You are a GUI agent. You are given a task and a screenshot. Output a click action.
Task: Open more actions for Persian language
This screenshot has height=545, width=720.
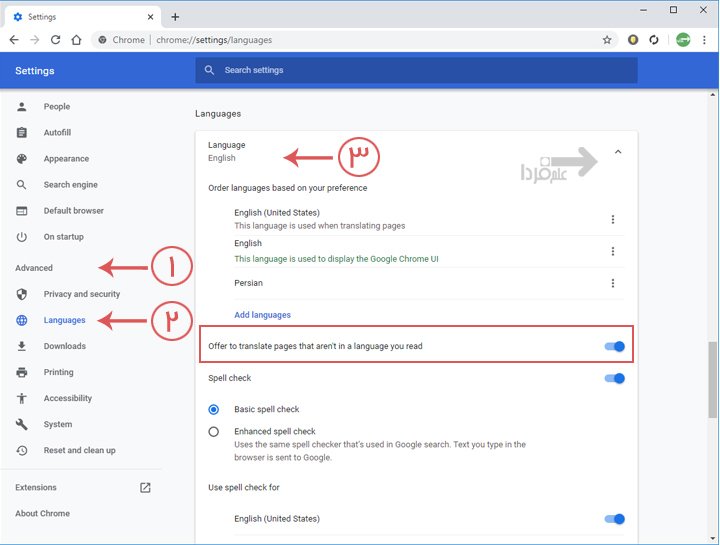(613, 284)
